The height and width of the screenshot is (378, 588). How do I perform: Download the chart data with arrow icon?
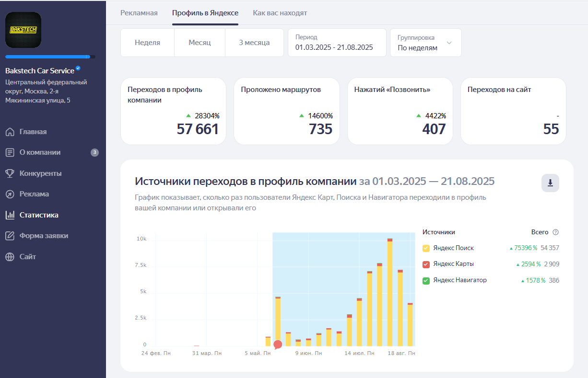pos(550,183)
